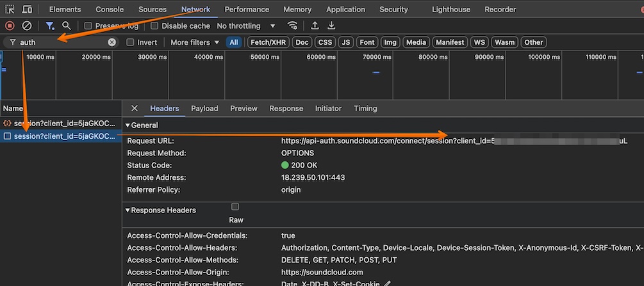
Task: Check the Disable cache option
Action: [x=154, y=26]
